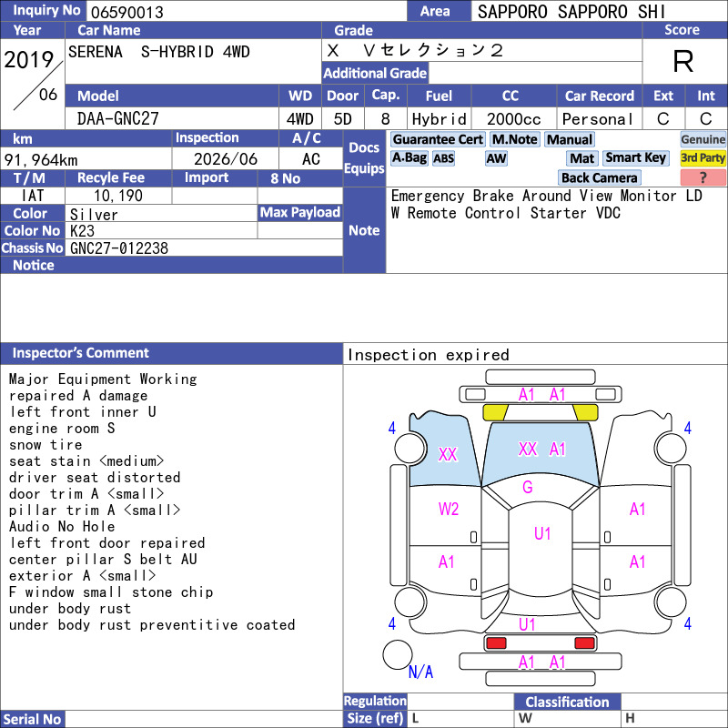Click the yellow left headlight on car diagram
This screenshot has height=728, width=728.
pos(495,412)
